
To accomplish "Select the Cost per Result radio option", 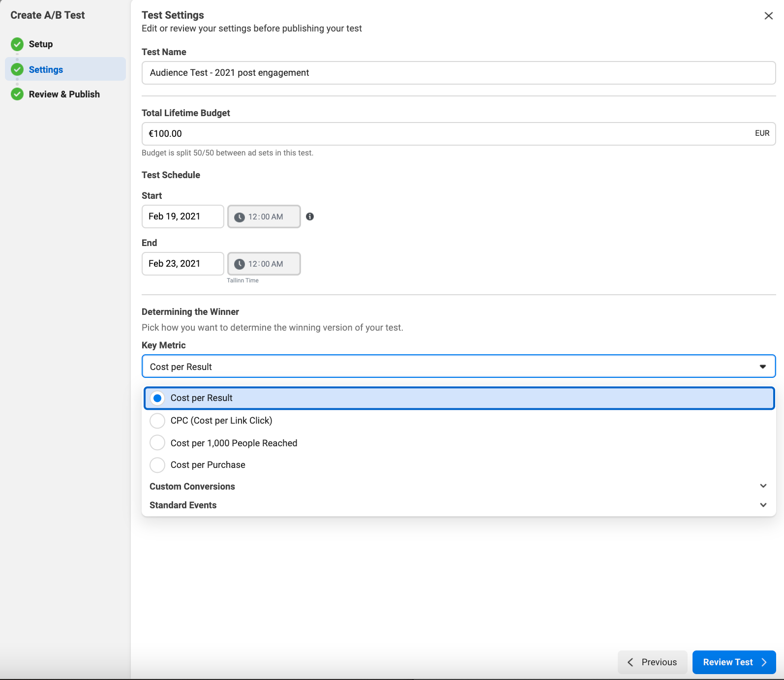I will pos(157,398).
